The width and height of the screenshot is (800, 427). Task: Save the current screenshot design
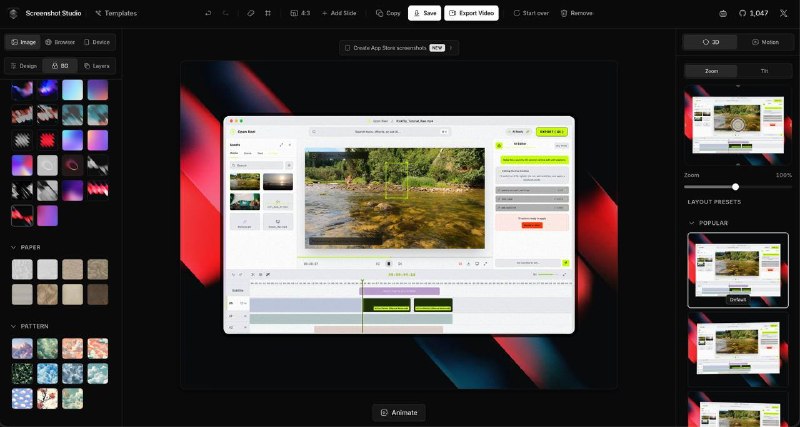[424, 13]
